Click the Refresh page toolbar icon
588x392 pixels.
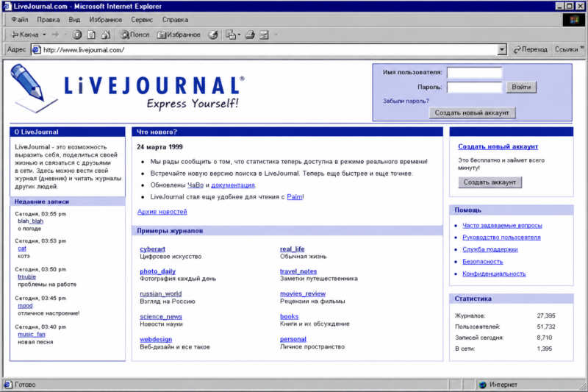pos(91,35)
